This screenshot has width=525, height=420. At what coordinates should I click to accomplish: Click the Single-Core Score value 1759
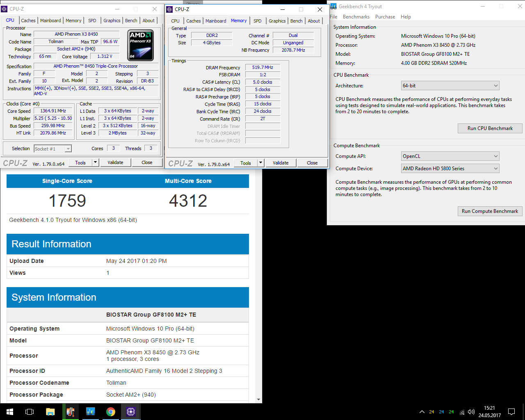[67, 201]
